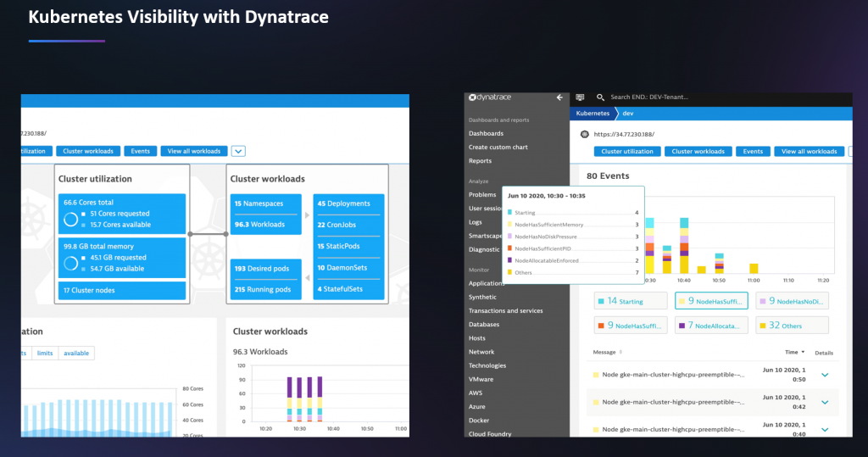Viewport: 868px width, 457px height.
Task: Open Databases in the sidebar
Action: 484,325
